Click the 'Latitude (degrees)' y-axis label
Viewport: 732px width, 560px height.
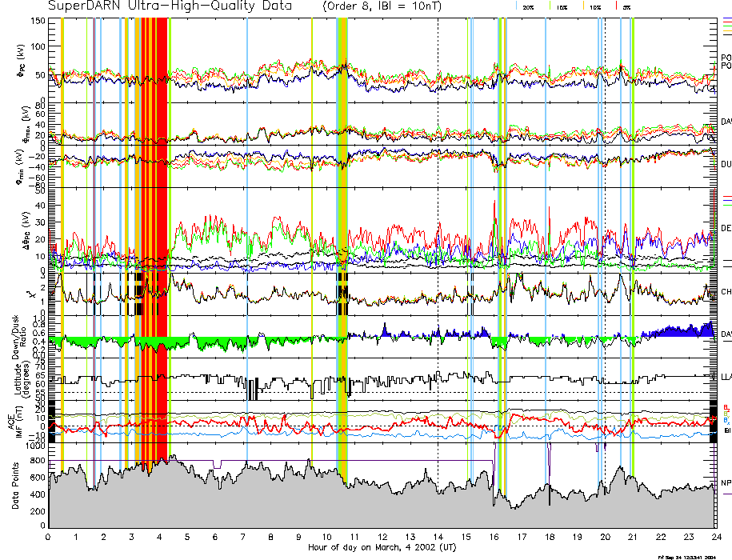18,378
